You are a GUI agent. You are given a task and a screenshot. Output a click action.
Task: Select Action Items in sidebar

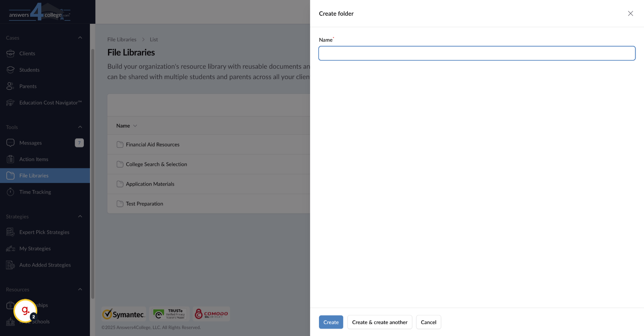45,159
